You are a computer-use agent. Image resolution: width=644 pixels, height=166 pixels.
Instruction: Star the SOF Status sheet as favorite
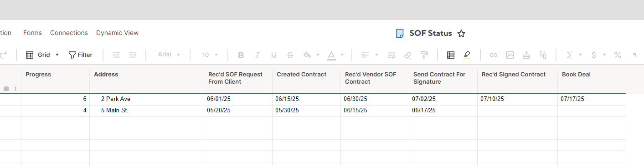click(461, 33)
